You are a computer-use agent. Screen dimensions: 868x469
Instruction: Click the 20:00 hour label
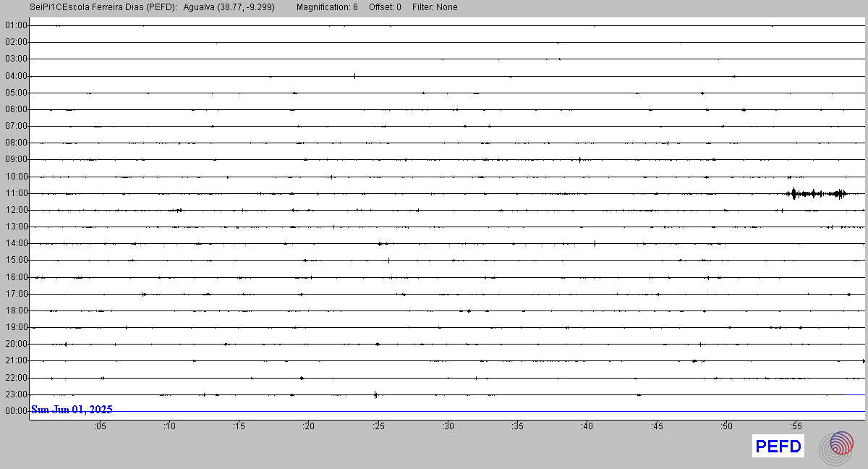click(16, 344)
